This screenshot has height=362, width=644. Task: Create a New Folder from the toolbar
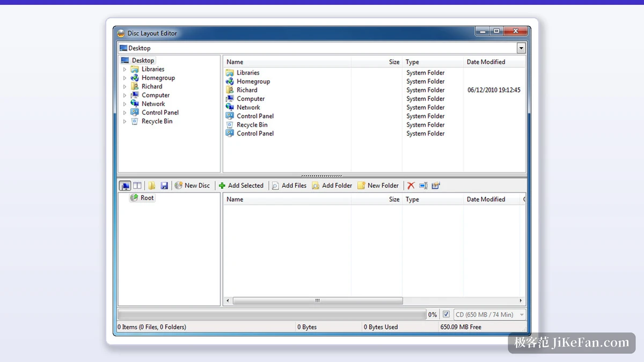click(378, 186)
